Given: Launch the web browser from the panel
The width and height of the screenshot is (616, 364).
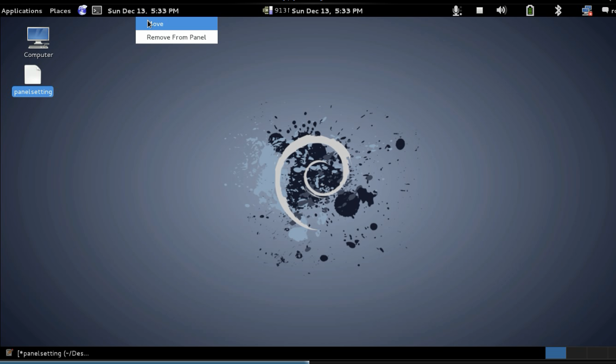Looking at the screenshot, I should click(82, 10).
